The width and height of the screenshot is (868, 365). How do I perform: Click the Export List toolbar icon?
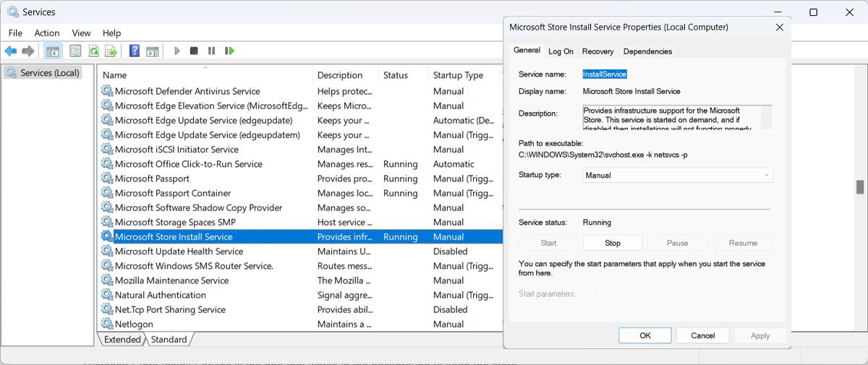(x=111, y=51)
